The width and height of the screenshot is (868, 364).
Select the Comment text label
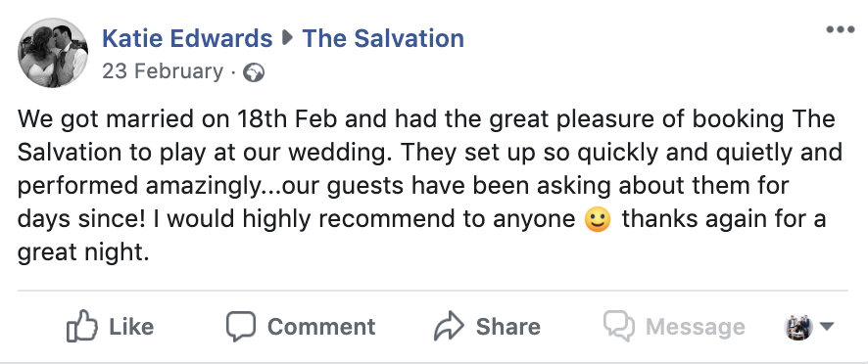321,327
